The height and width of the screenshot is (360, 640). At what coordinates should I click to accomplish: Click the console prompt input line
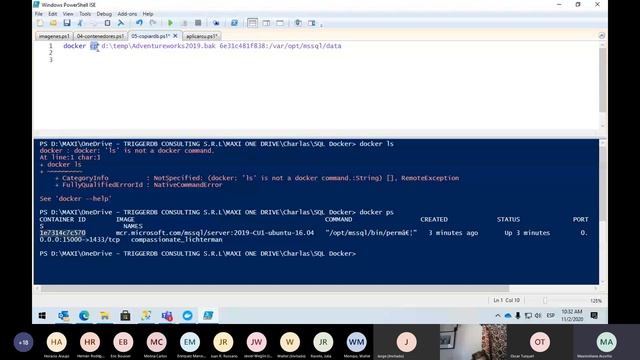198,253
